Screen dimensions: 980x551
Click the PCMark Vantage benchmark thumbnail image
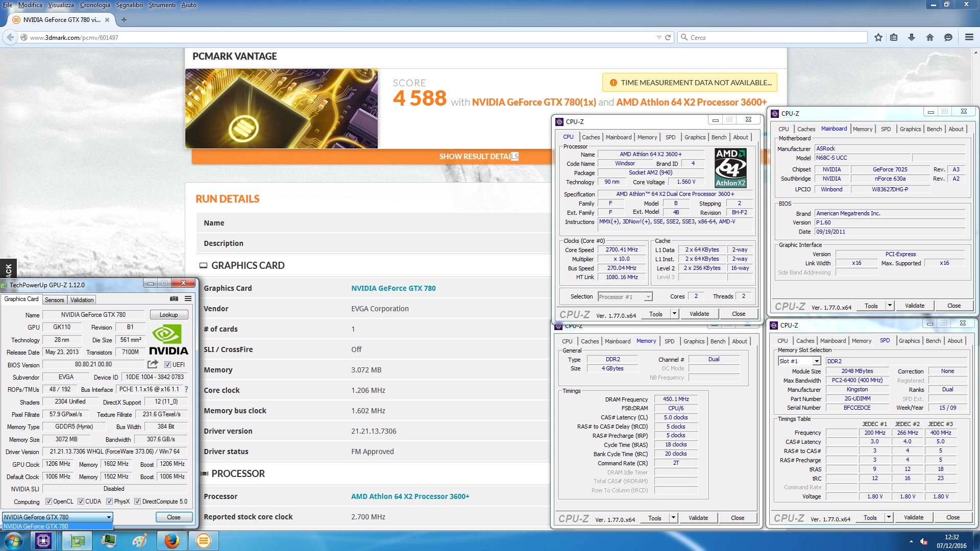(281, 109)
